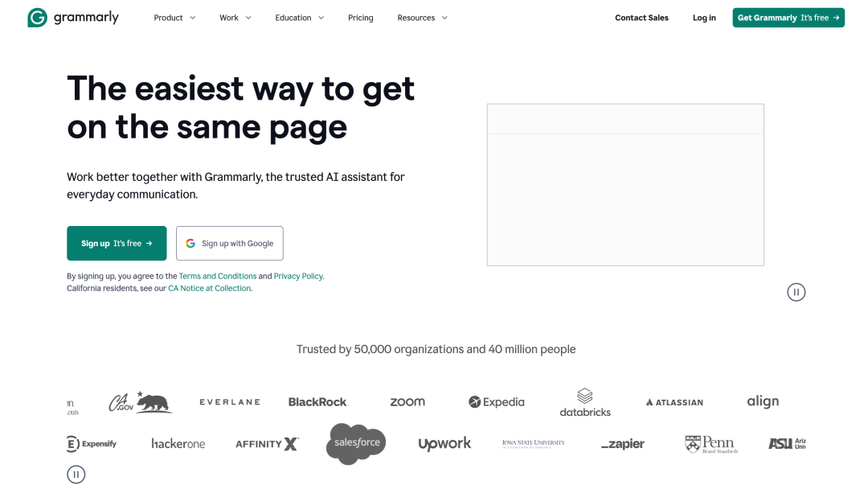The width and height of the screenshot is (868, 493).
Task: Select the Align logo
Action: (763, 401)
